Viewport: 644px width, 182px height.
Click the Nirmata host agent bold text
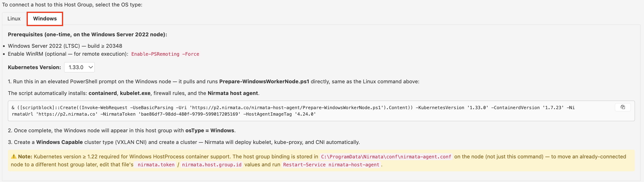click(x=233, y=93)
